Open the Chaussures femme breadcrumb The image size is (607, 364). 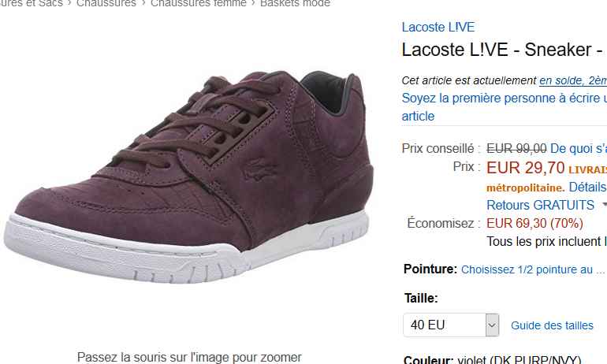pyautogui.click(x=198, y=3)
